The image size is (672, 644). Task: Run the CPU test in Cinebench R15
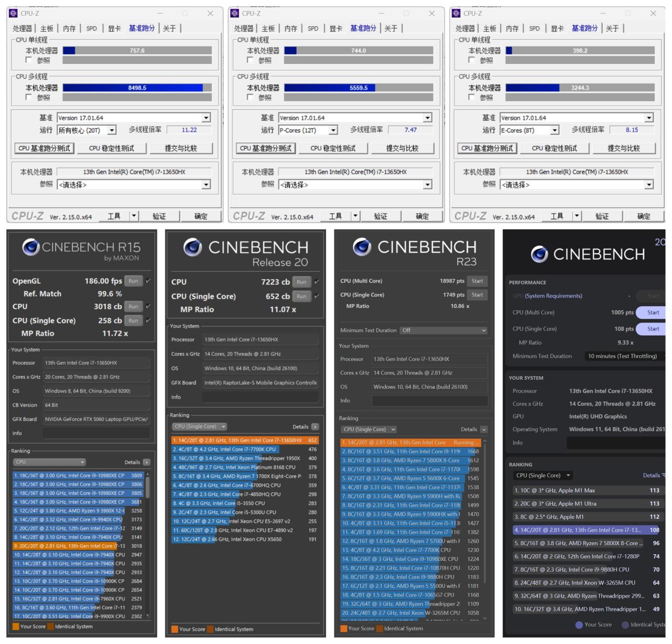coord(133,306)
